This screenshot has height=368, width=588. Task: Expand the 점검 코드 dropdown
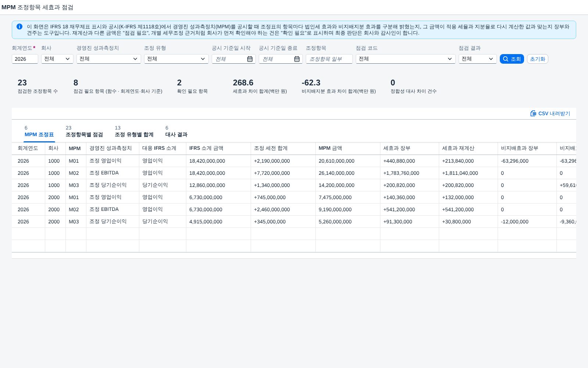tap(406, 59)
